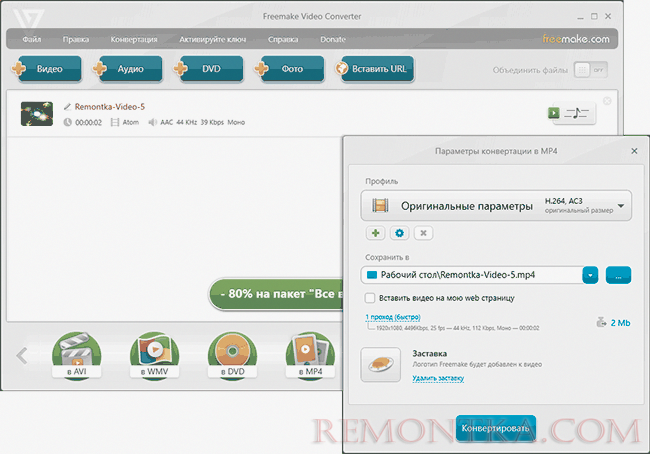Click the 00:00:02 duration text
This screenshot has height=454, width=650.
(x=88, y=122)
